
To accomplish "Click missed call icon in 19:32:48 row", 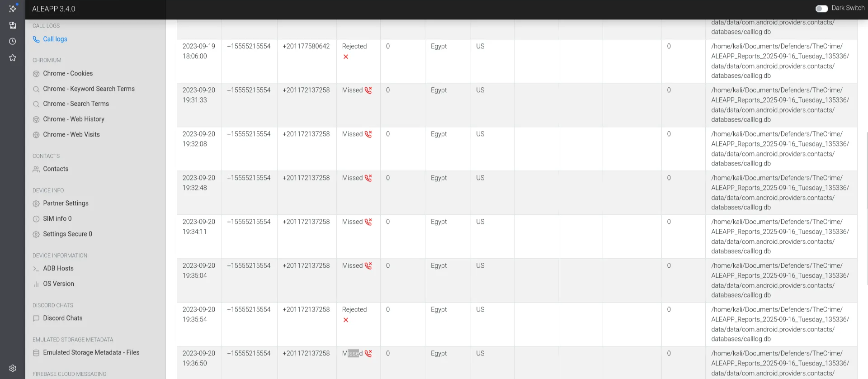I will tap(368, 178).
